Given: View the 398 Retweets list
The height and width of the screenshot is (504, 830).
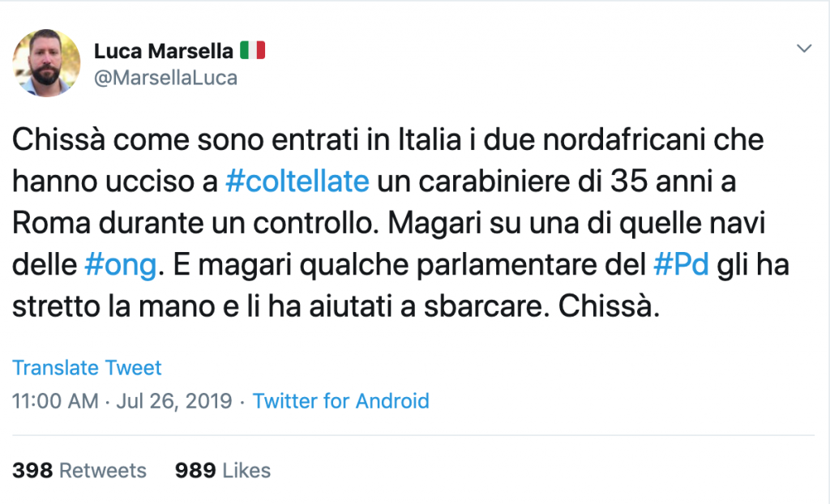Looking at the screenshot, I should pos(79,471).
